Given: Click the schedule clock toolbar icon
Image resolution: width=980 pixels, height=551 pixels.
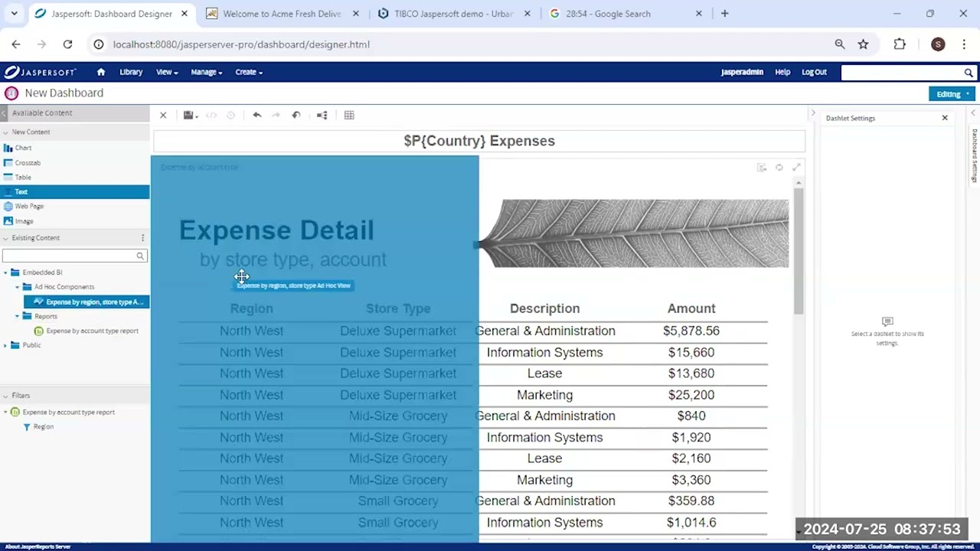Looking at the screenshot, I should [x=230, y=115].
